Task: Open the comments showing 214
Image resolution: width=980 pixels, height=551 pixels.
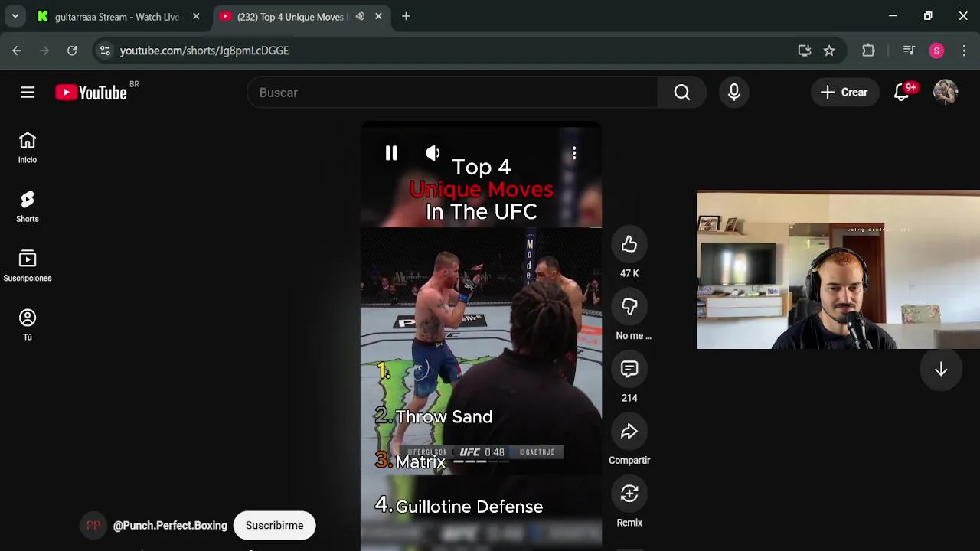Action: tap(629, 369)
